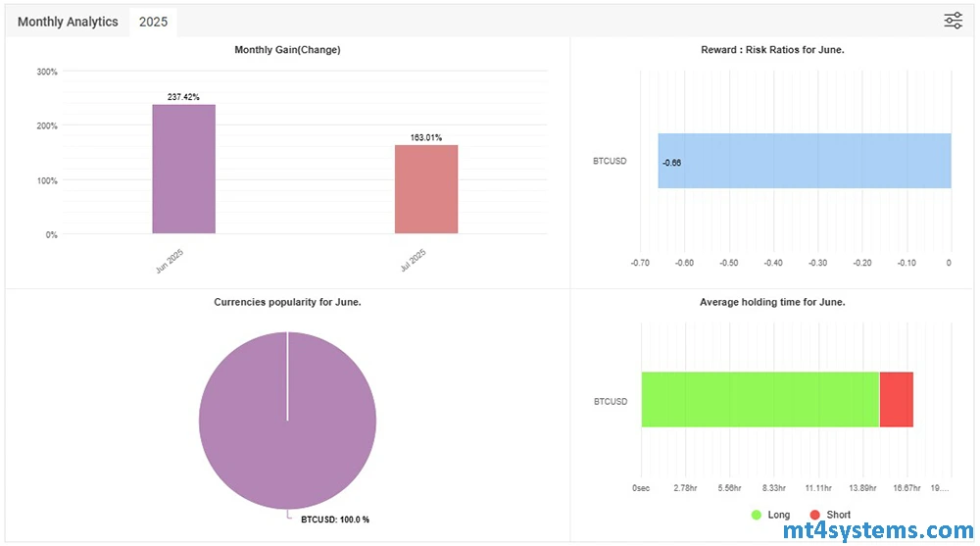Image resolution: width=980 pixels, height=546 pixels.
Task: Click the blue BTCUSD reward risk bar
Action: [804, 161]
